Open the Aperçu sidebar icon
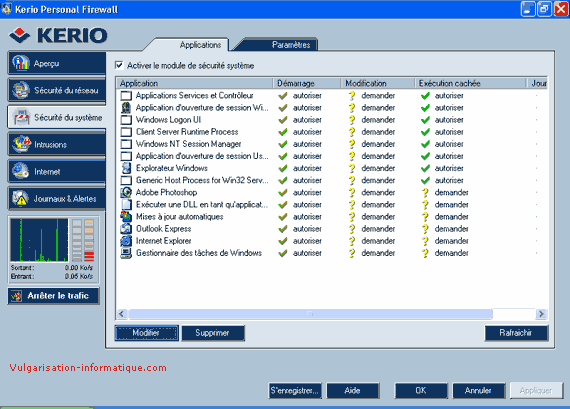Viewport: 570px width, 409px height. point(21,63)
